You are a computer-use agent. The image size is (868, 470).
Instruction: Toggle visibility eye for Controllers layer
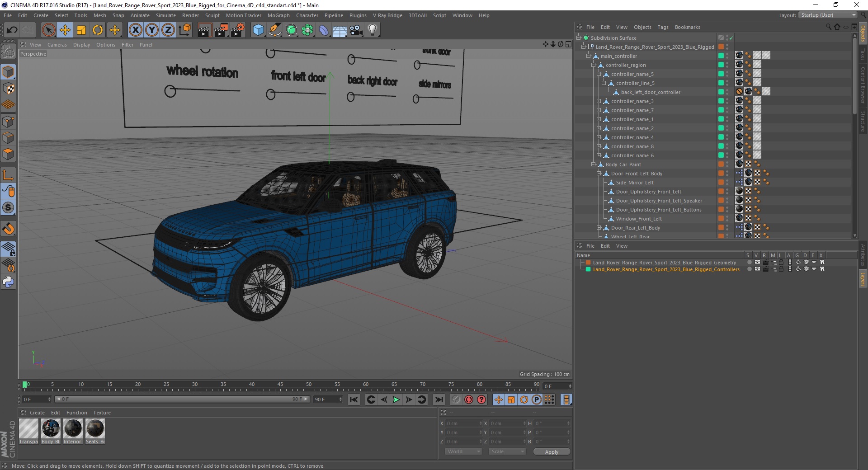(757, 269)
